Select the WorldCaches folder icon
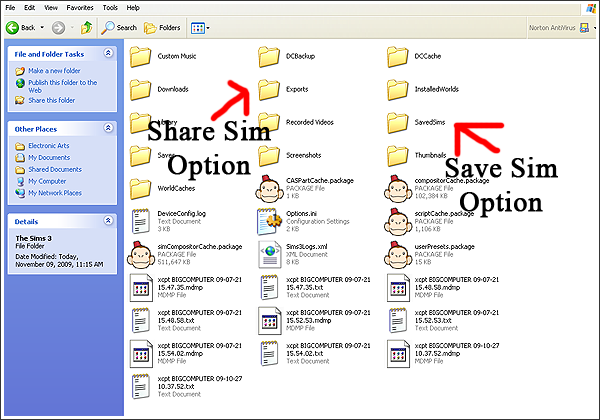Viewport: 600px width, 420px height. [x=140, y=189]
